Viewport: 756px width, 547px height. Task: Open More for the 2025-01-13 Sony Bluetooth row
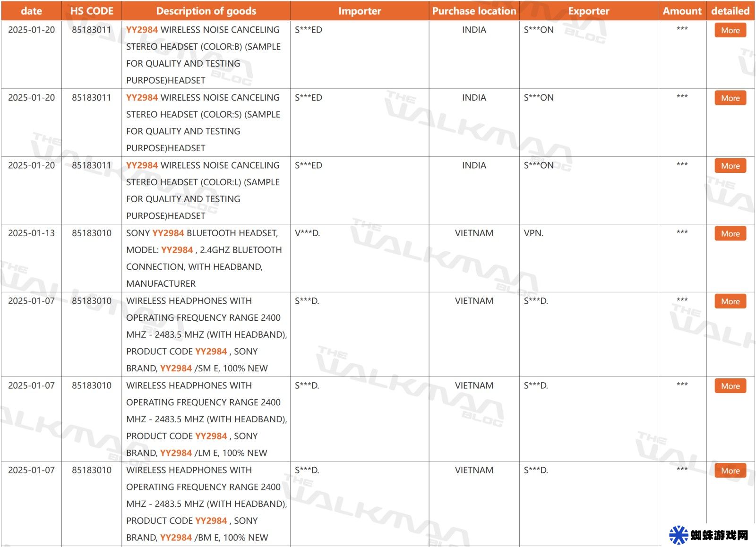click(730, 233)
